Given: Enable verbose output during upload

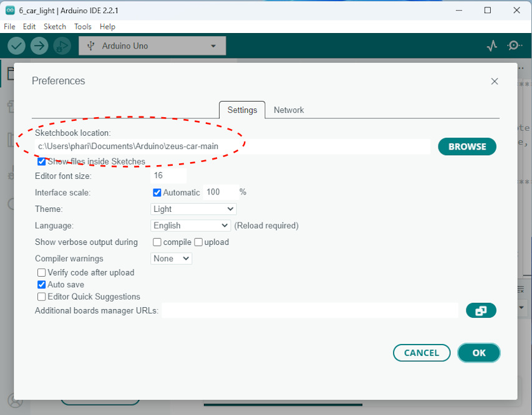Looking at the screenshot, I should pos(198,242).
